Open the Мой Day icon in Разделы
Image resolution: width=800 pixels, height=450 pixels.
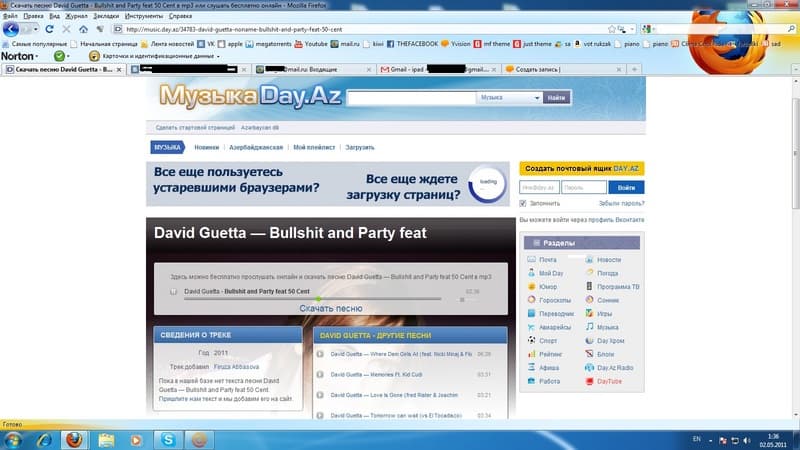coord(531,273)
